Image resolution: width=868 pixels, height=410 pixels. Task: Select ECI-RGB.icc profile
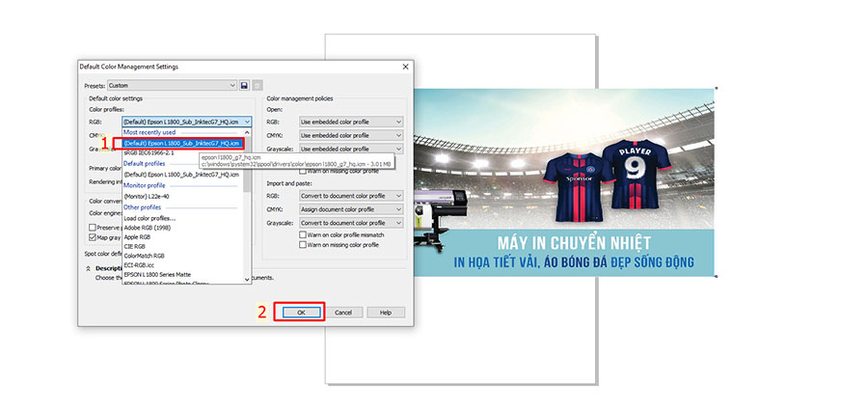[138, 265]
